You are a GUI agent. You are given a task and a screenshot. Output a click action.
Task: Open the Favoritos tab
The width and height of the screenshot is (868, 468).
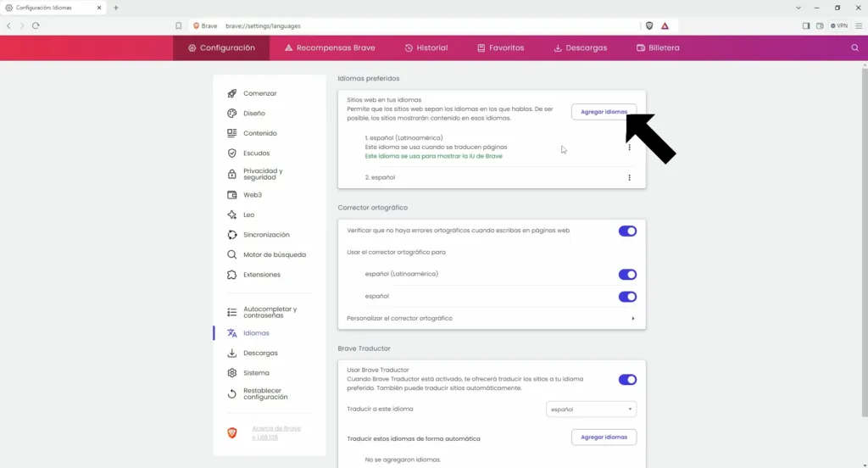click(x=500, y=48)
